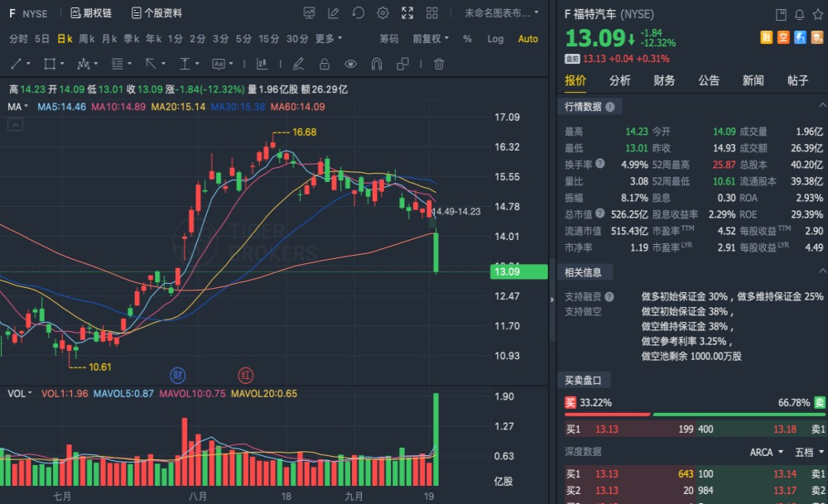
Task: Click the chart presentation monitor icon
Action: (309, 13)
